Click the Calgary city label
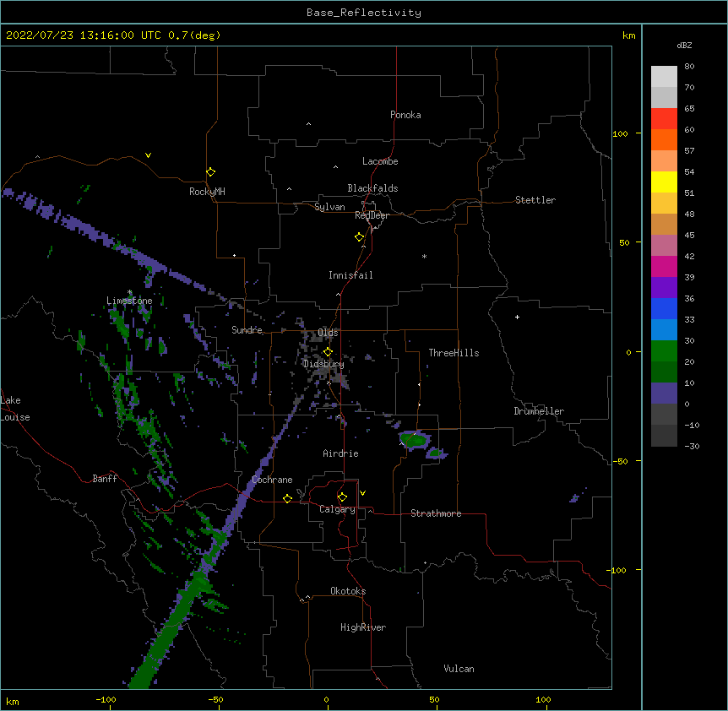The image size is (728, 711). [x=337, y=509]
